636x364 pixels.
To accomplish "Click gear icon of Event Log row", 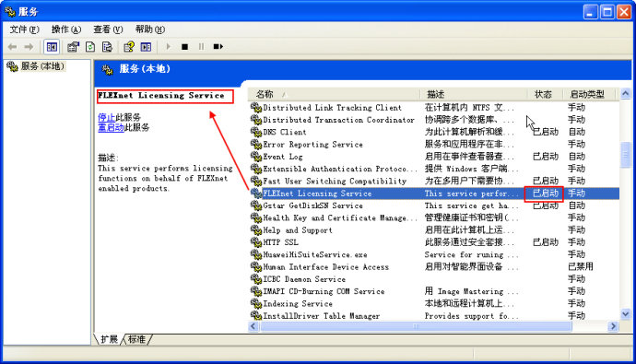I will (x=256, y=157).
